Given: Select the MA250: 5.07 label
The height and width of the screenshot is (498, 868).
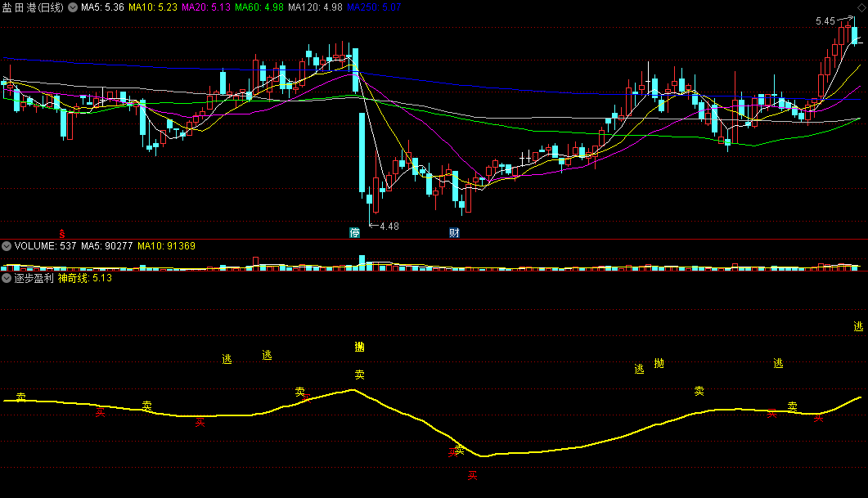Looking at the screenshot, I should 374,7.
